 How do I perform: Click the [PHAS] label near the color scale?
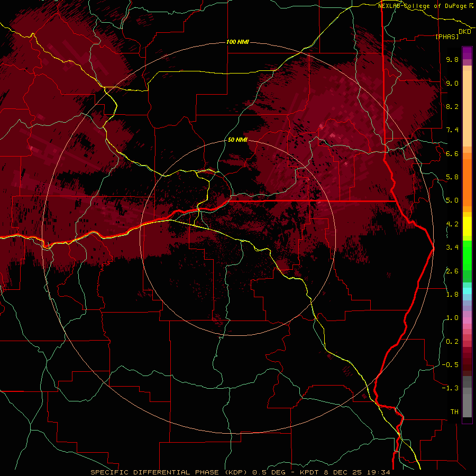(x=446, y=36)
